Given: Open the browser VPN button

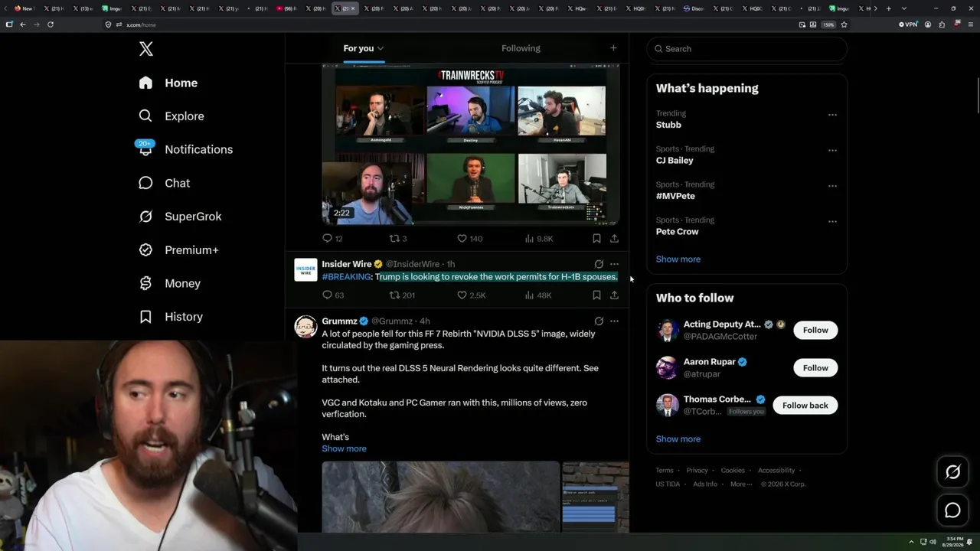Looking at the screenshot, I should pyautogui.click(x=908, y=24).
